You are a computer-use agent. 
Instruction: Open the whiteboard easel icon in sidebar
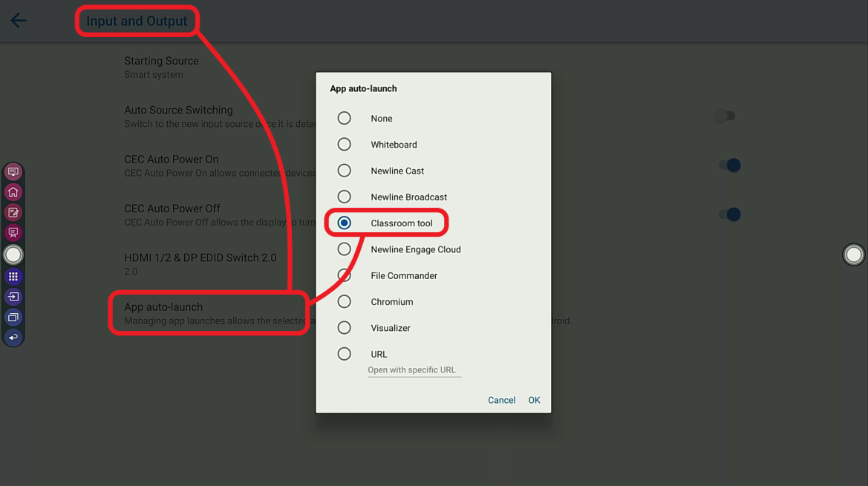pyautogui.click(x=13, y=233)
